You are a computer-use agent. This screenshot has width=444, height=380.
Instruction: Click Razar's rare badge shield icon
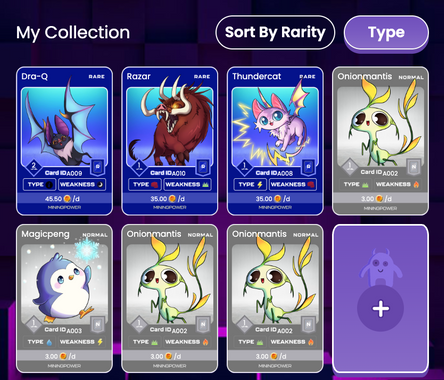(x=203, y=167)
